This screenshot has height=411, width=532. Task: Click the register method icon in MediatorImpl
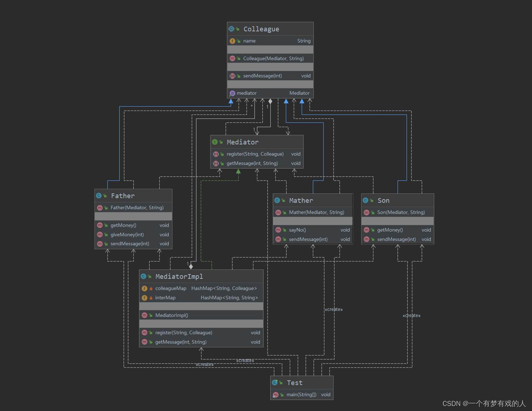click(145, 332)
